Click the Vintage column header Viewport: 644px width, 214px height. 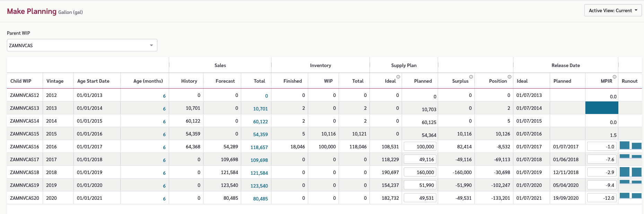tap(55, 81)
